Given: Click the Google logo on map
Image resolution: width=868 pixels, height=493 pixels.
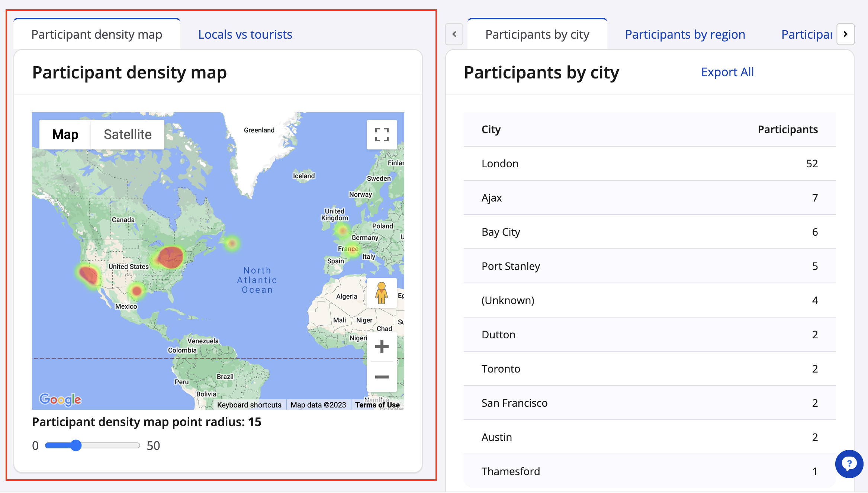Looking at the screenshot, I should click(60, 399).
